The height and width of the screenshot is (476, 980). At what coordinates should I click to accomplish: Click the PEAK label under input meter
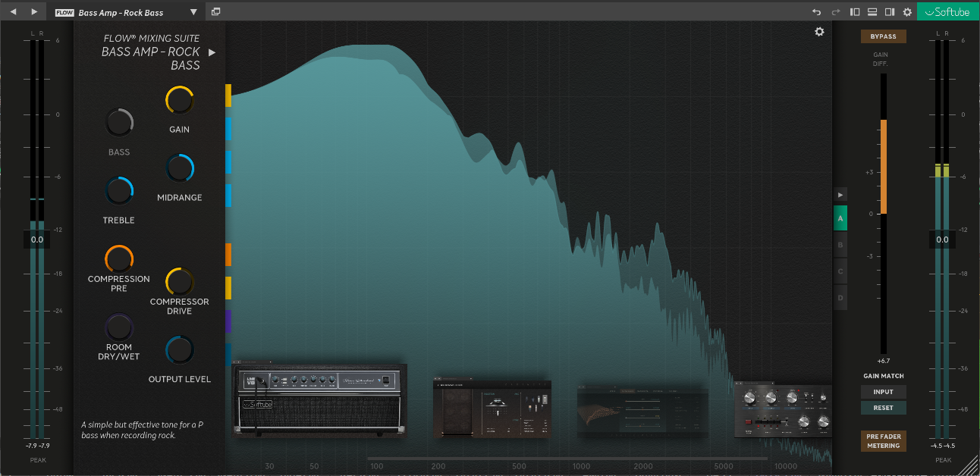(38, 460)
